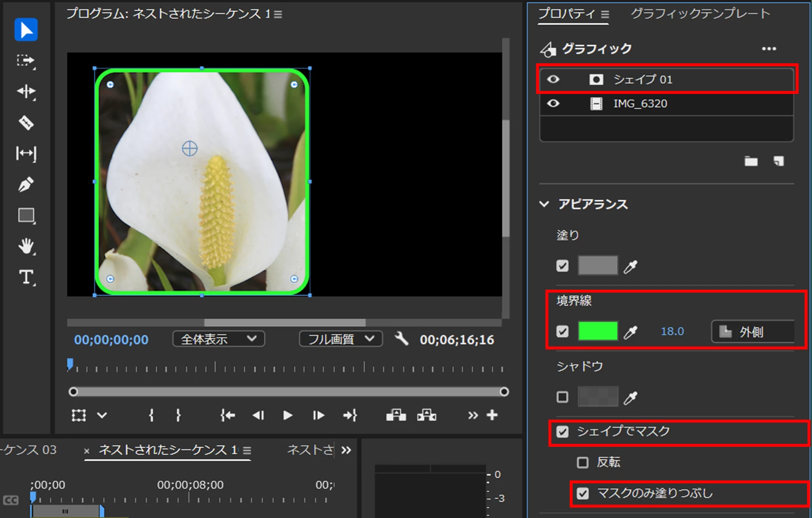The height and width of the screenshot is (518, 812).
Task: Toggle the 塗り fill checkbox
Action: coord(562,266)
